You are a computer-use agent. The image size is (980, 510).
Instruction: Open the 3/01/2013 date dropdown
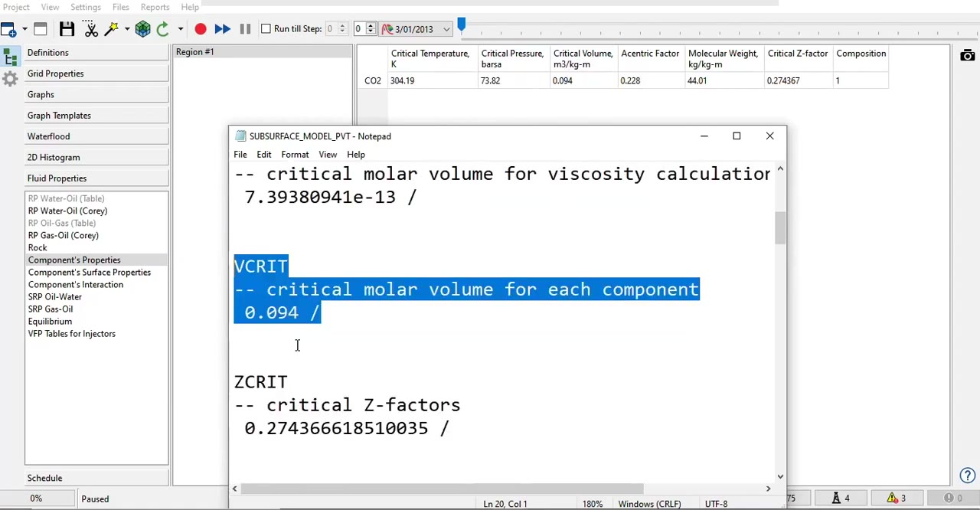pyautogui.click(x=446, y=28)
